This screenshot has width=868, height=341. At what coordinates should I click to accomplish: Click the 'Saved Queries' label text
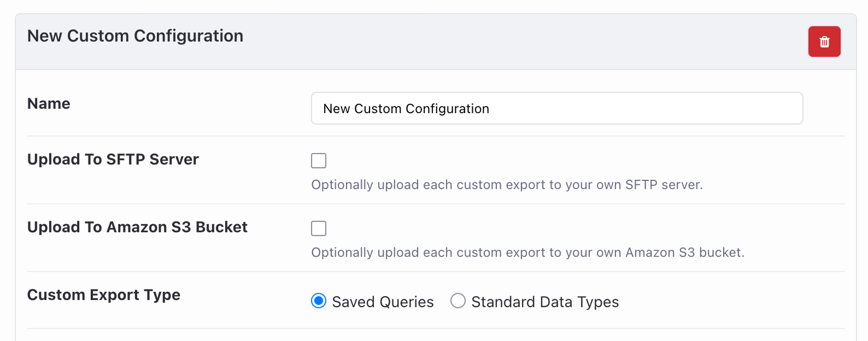coord(383,302)
